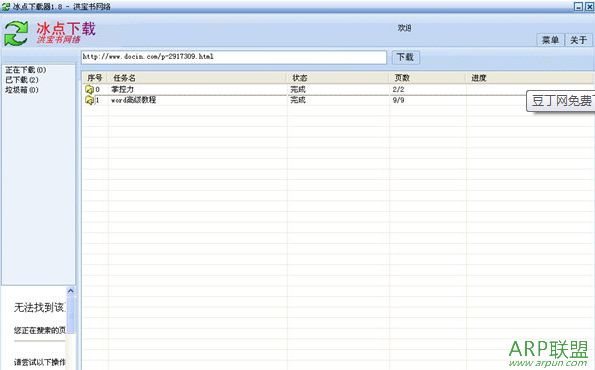The height and width of the screenshot is (370, 595).
Task: Close the downloader window
Action: tap(589, 6)
